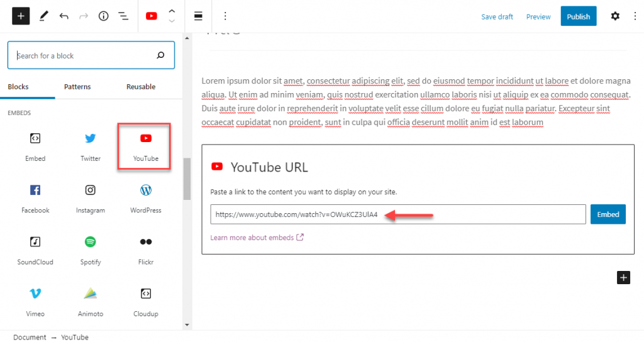Viewport: 644px width, 342px height.
Task: Insert the SoundCloud embed block
Action: 35,250
